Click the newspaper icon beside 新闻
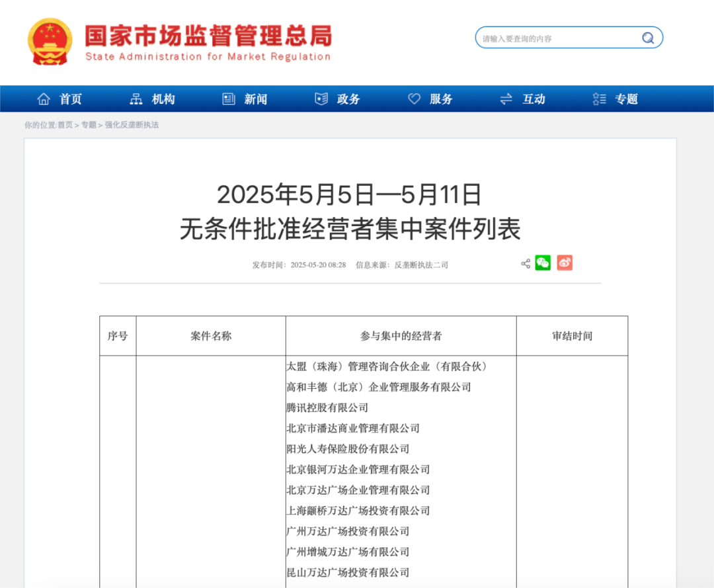The height and width of the screenshot is (588, 714). coord(229,99)
